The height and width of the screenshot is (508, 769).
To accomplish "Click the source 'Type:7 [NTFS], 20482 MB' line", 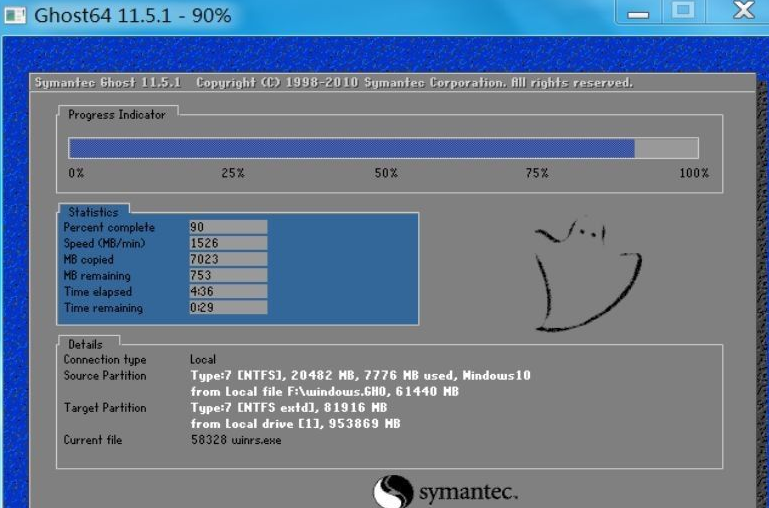I will tap(360, 376).
